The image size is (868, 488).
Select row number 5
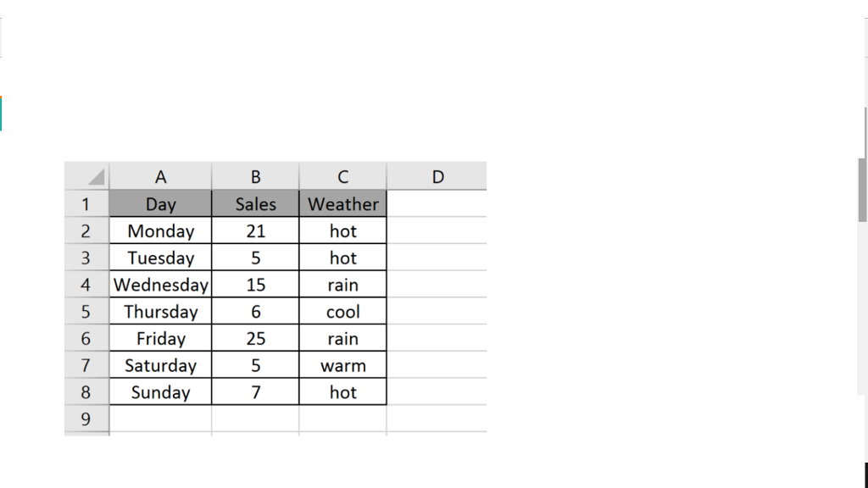86,311
